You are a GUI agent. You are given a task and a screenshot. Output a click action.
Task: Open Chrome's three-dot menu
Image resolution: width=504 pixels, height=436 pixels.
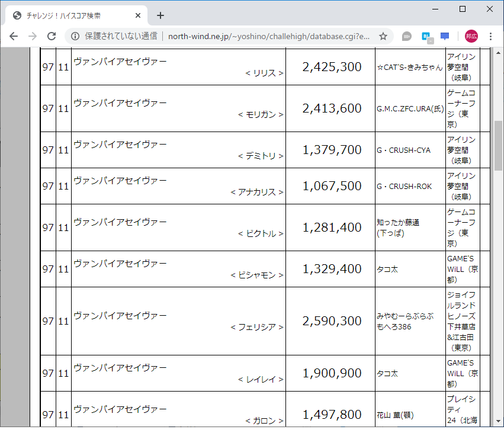click(490, 36)
